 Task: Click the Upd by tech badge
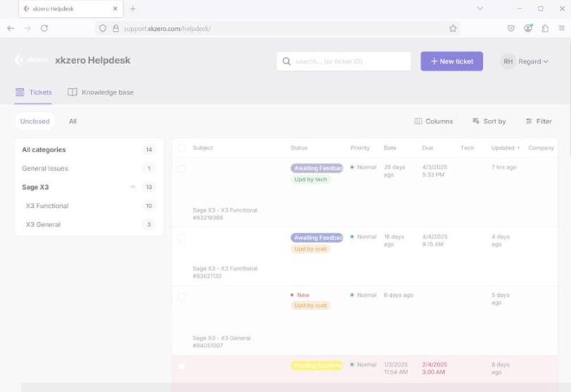(x=311, y=179)
